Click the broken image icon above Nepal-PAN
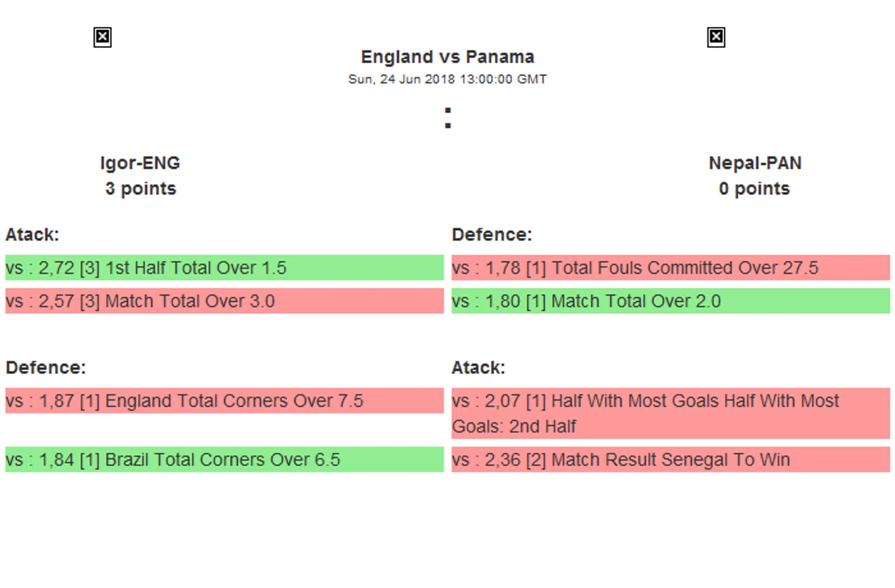 click(715, 37)
